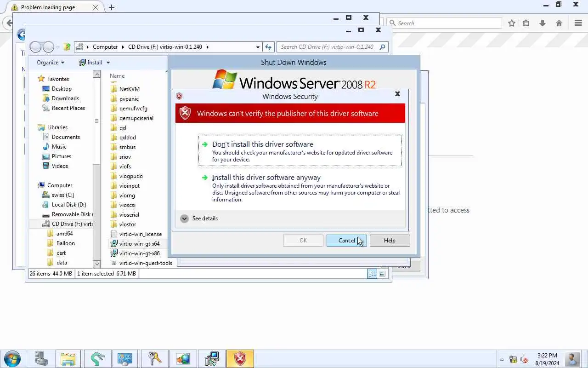The height and width of the screenshot is (368, 588).
Task: Open Local Disk (D:)
Action: tap(69, 205)
